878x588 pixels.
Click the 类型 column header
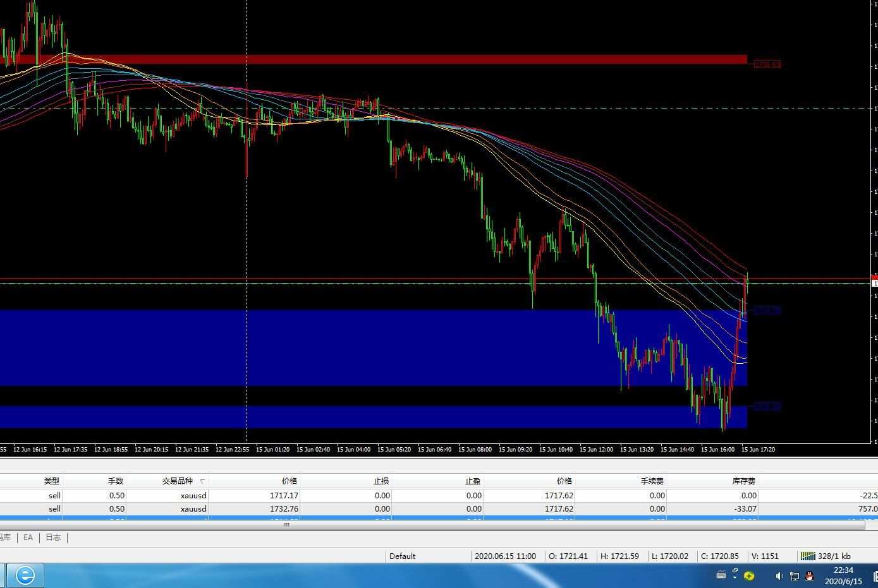click(51, 481)
